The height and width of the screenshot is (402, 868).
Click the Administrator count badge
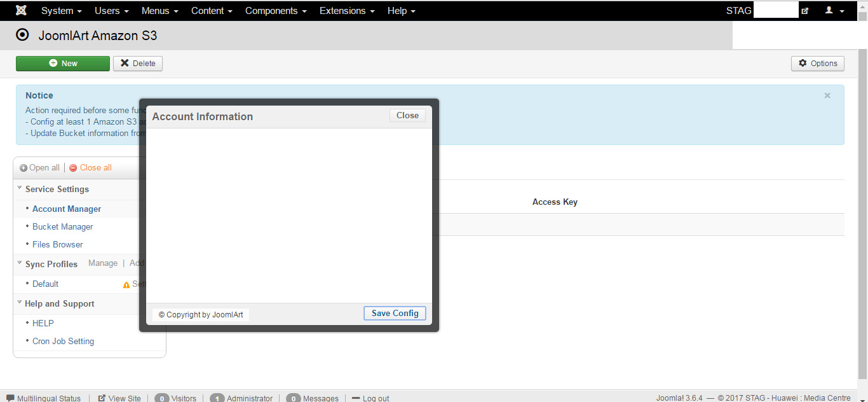tap(217, 398)
